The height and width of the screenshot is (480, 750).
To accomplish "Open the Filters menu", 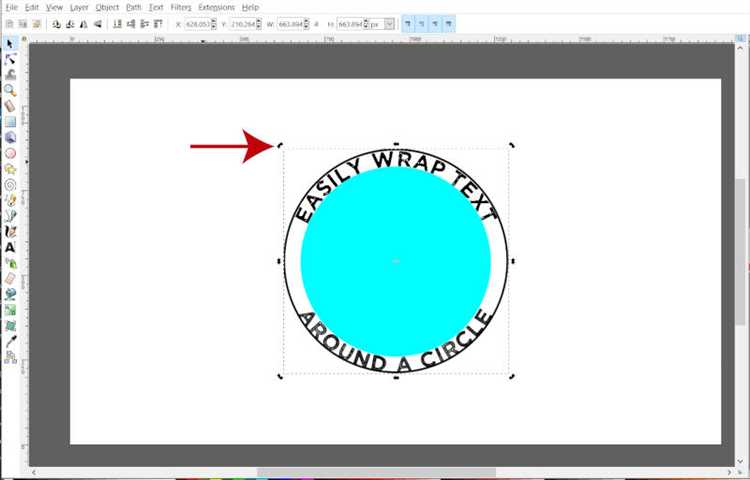I will [x=181, y=7].
